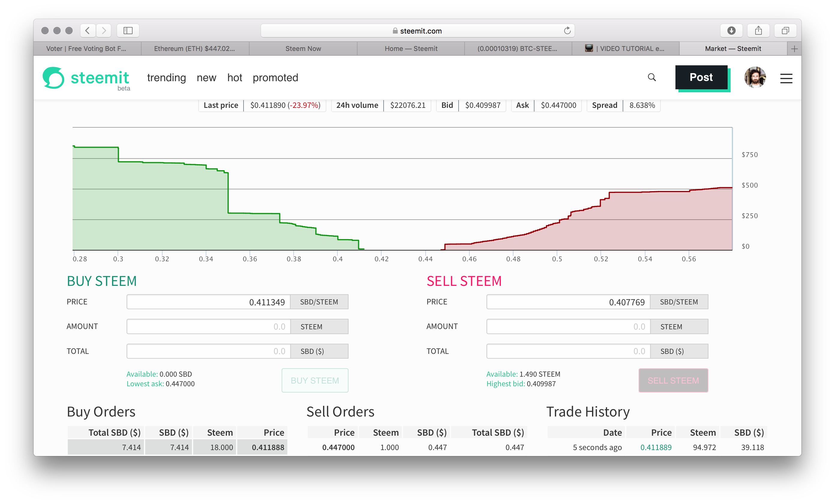The image size is (835, 504).
Task: Switch to the Voter Free Voting Bot tab
Action: [87, 49]
